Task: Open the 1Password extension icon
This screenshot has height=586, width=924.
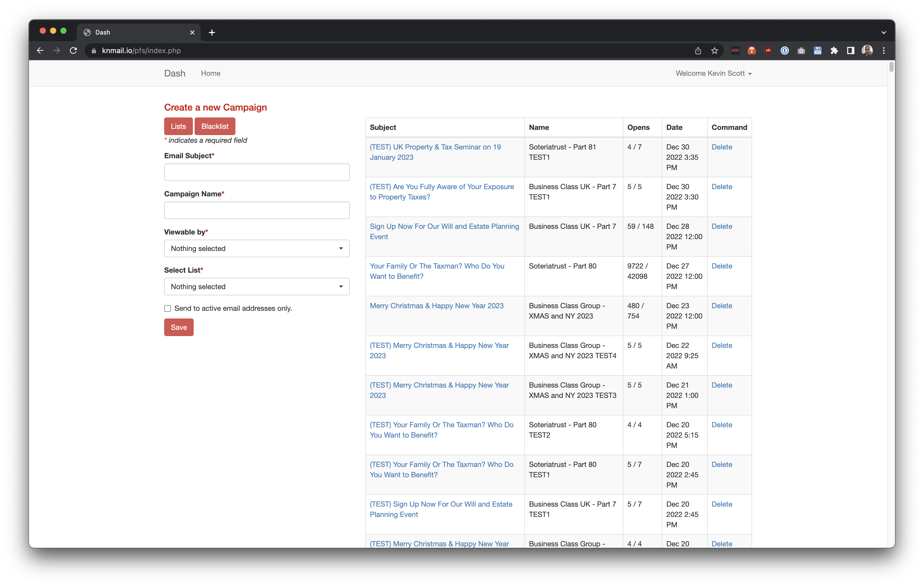Action: pyautogui.click(x=784, y=51)
